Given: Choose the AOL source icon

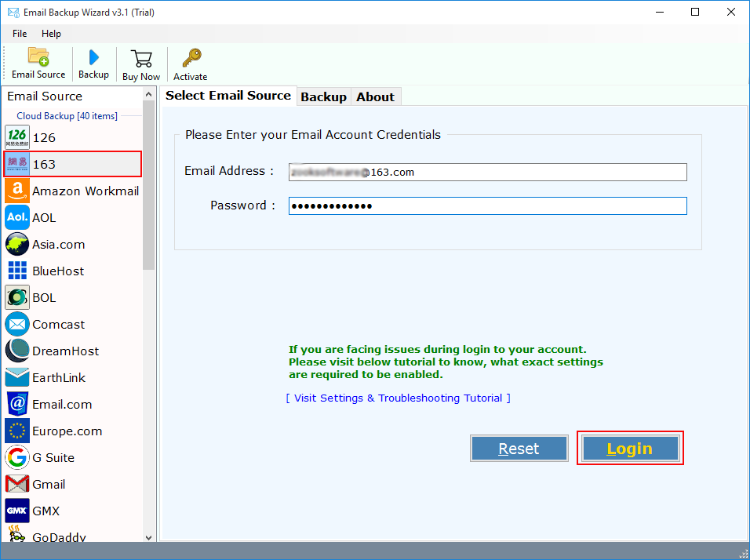Looking at the screenshot, I should pyautogui.click(x=17, y=217).
